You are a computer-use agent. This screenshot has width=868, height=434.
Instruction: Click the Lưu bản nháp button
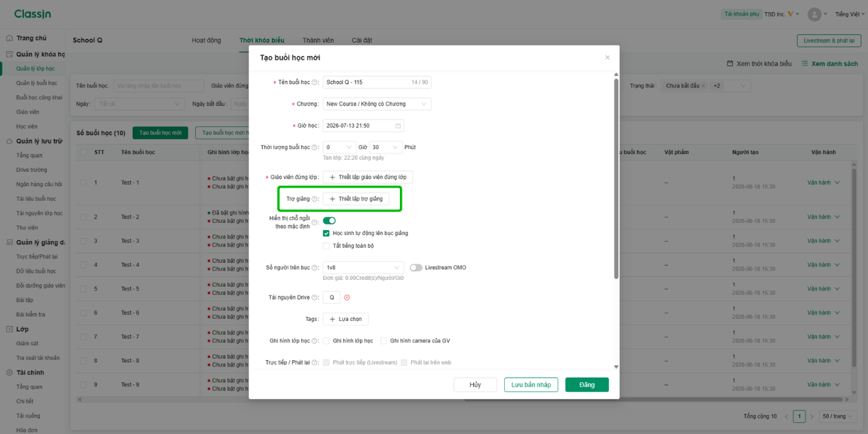tap(531, 385)
